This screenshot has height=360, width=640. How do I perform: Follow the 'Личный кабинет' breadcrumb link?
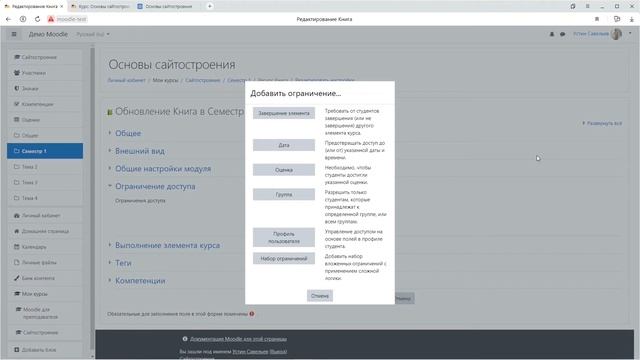click(127, 80)
